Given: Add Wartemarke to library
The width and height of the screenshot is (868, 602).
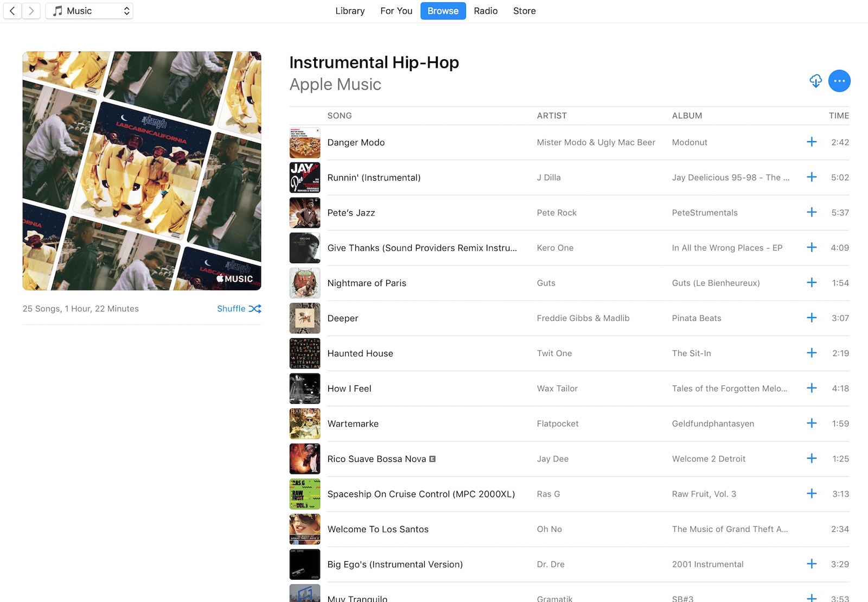Looking at the screenshot, I should 812,423.
